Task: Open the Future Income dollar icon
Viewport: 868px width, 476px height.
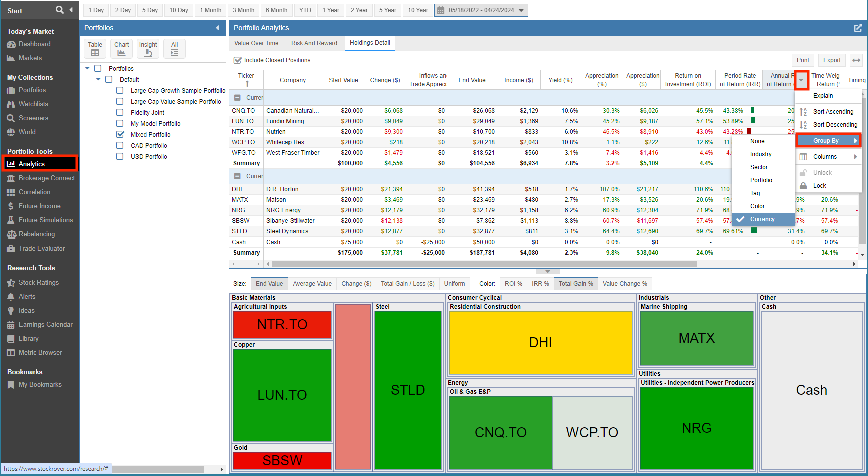Action: point(11,206)
